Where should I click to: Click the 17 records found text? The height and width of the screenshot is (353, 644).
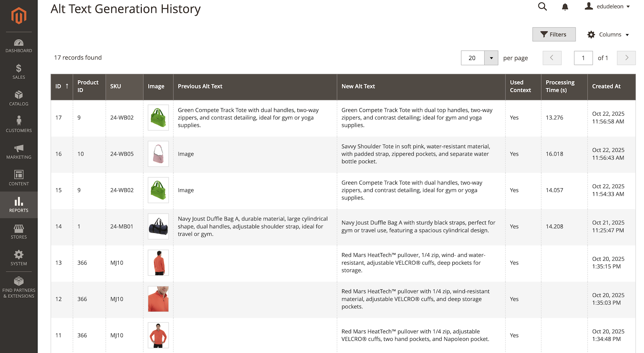click(x=78, y=58)
